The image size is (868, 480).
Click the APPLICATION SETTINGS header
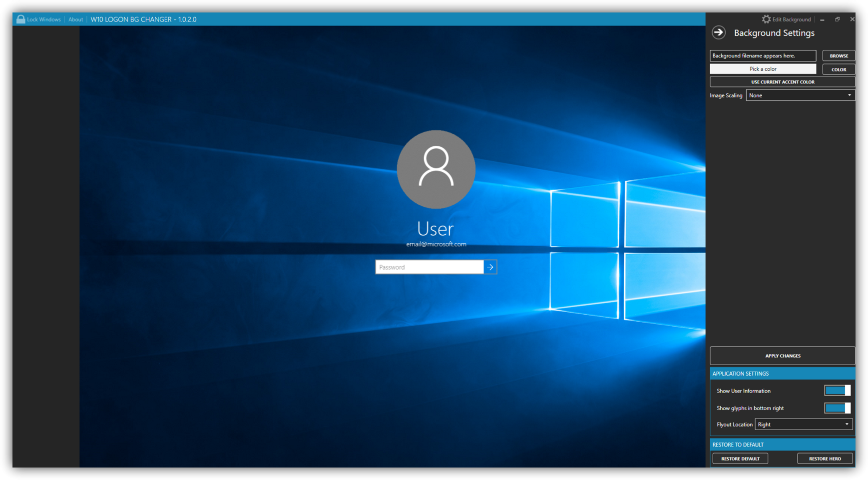point(783,374)
